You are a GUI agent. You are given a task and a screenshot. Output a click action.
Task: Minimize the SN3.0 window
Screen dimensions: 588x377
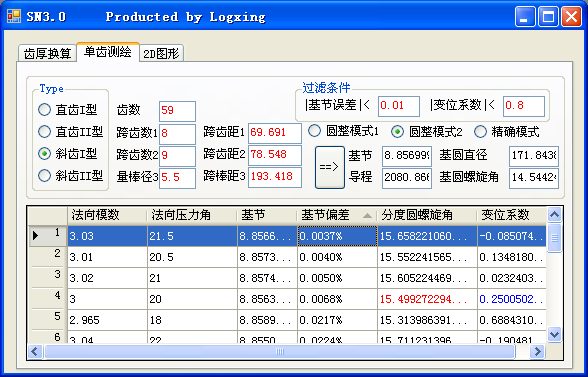click(525, 17)
